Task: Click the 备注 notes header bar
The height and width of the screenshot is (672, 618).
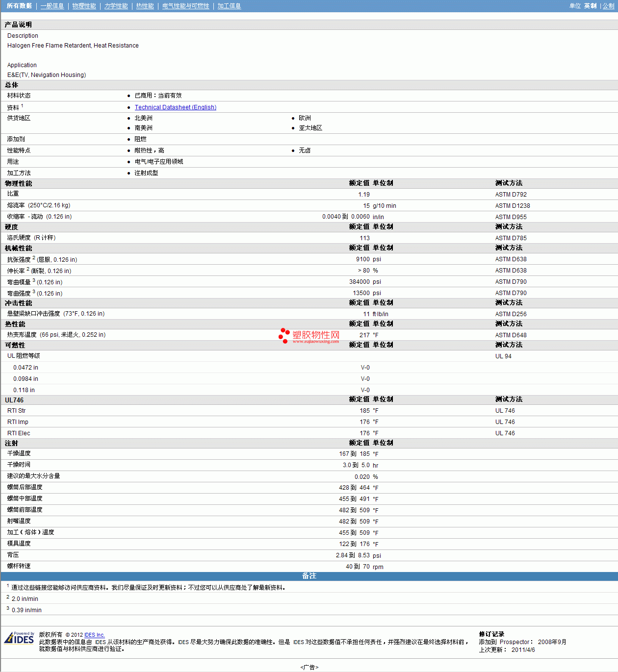Action: (x=309, y=576)
